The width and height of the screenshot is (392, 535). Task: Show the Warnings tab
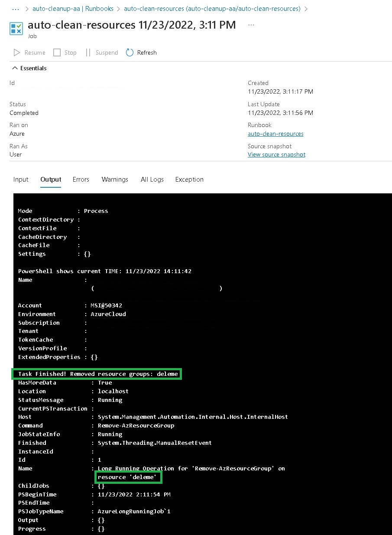(115, 179)
